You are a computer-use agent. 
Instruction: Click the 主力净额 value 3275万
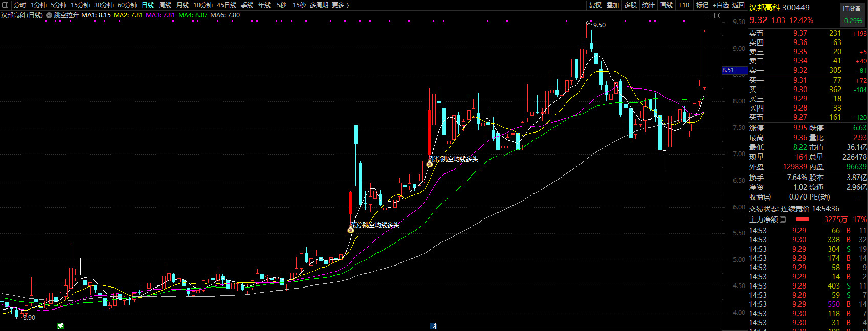[x=835, y=219]
